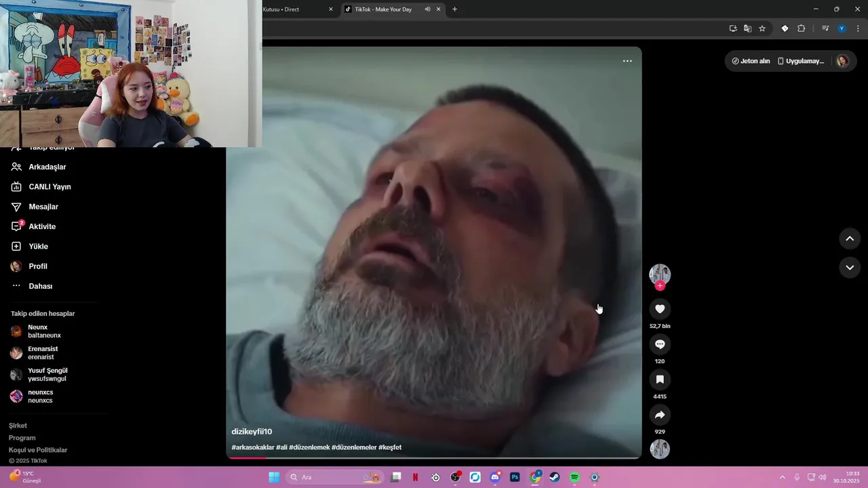The image size is (868, 488).
Task: Click the Aktivite chat bubble icon
Action: (16, 226)
